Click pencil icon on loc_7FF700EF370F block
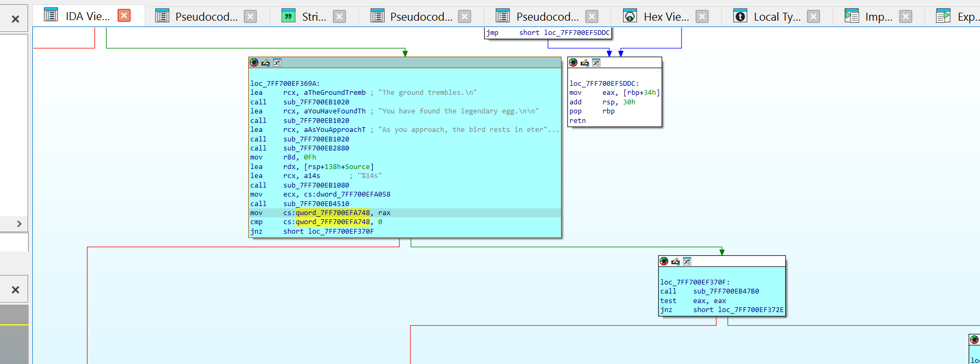This screenshot has width=980, height=364. point(676,261)
